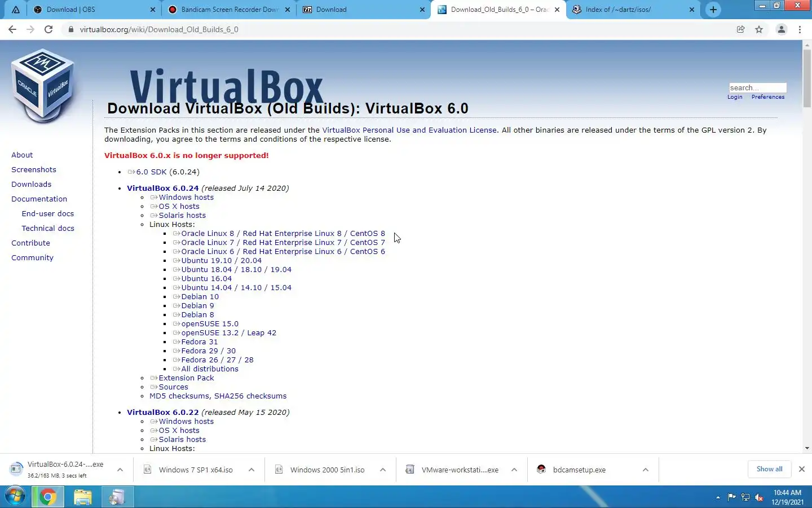Click the scrollbar down arrow

coord(807,448)
